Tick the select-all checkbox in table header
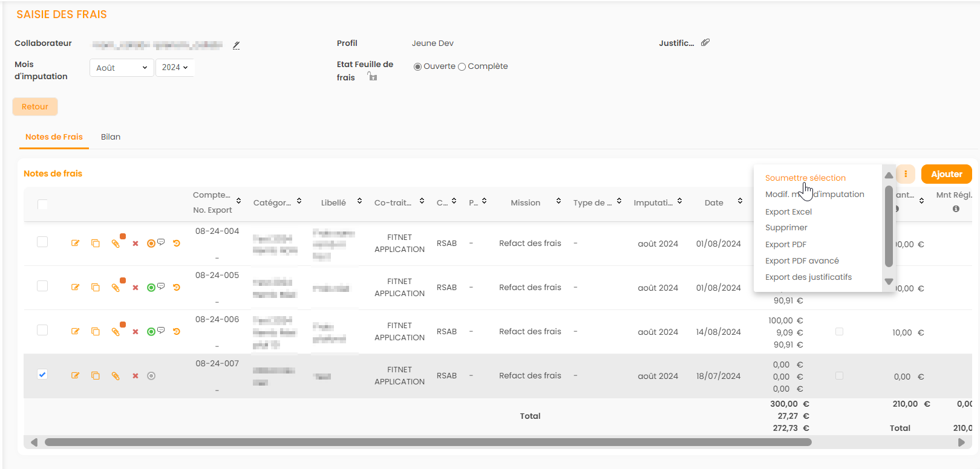 tap(42, 204)
